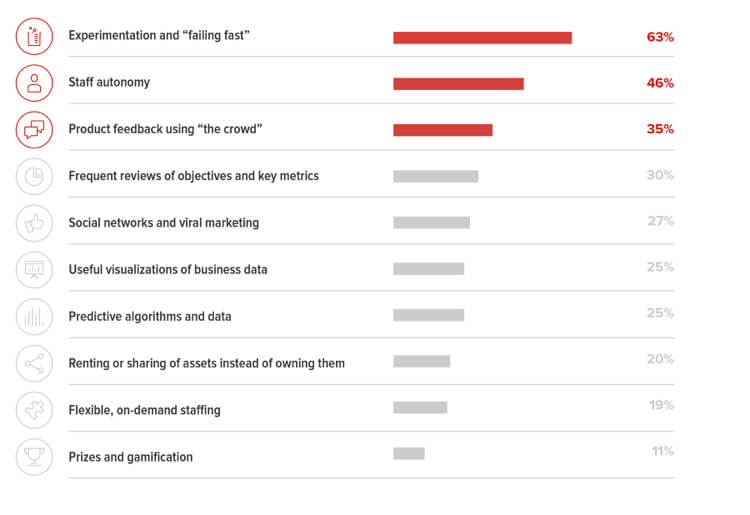Viewport: 750px width, 515px height.
Task: Click the pie chart reviews icon
Action: (x=34, y=176)
